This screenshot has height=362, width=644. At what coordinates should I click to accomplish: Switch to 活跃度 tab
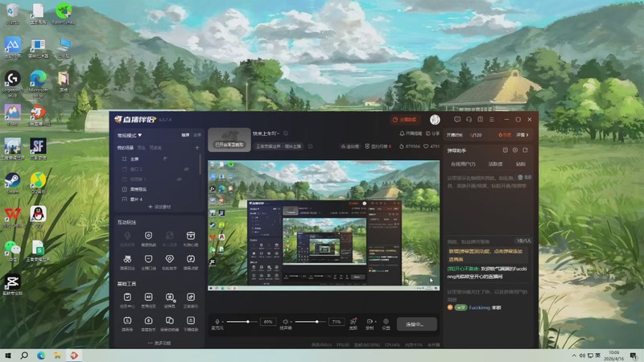495,164
